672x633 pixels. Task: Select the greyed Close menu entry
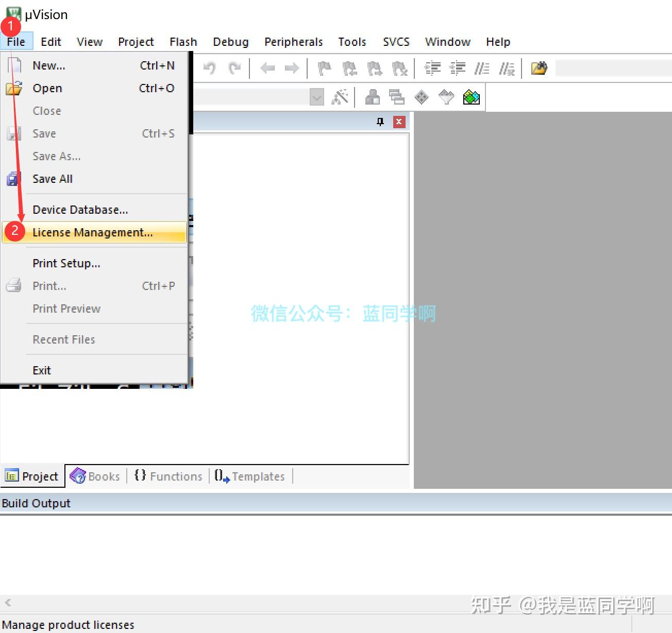click(x=94, y=111)
